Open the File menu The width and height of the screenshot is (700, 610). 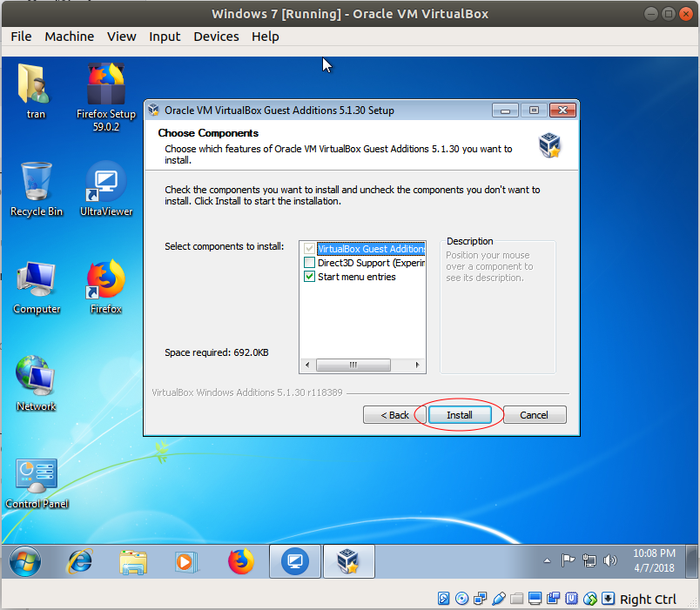21,37
